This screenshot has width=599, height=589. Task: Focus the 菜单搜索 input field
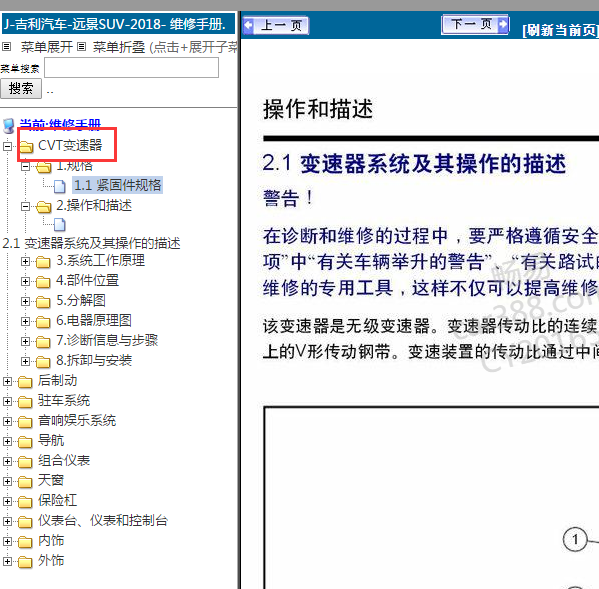[131, 68]
